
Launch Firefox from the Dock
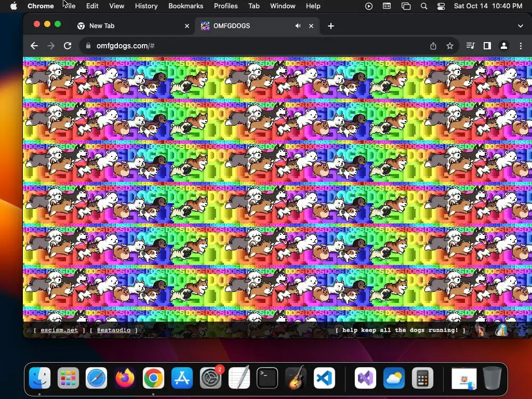pyautogui.click(x=125, y=378)
